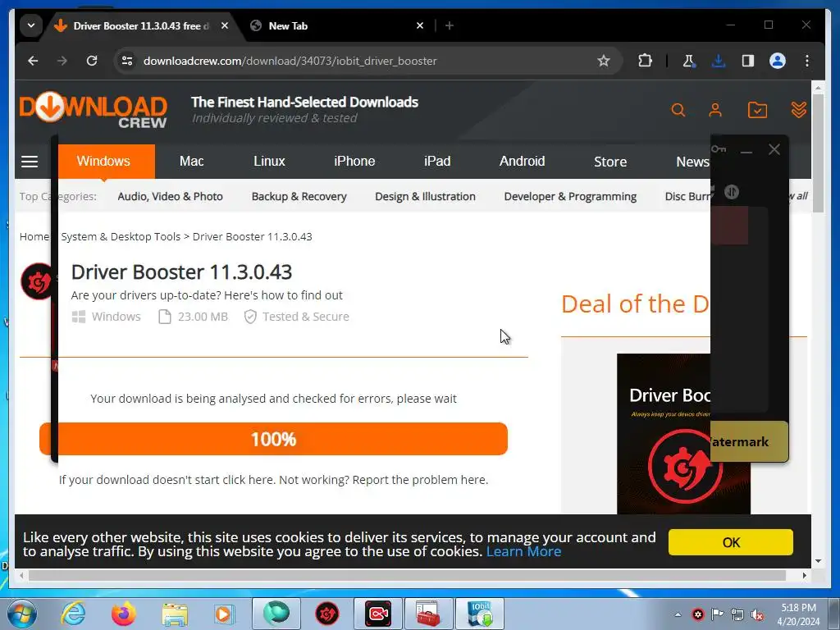Open the tab search dropdown arrow
Screen dimensions: 840x630
coord(31,25)
